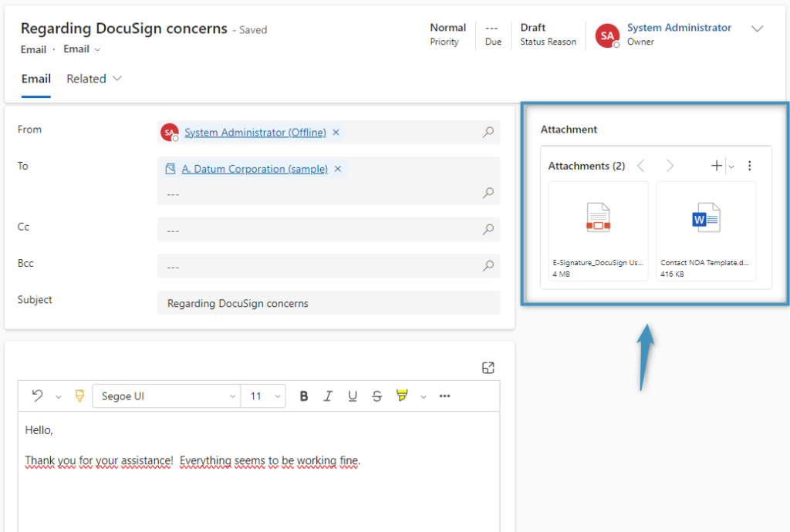Open Contact NDA Template attachment
The width and height of the screenshot is (790, 532).
pyautogui.click(x=706, y=231)
